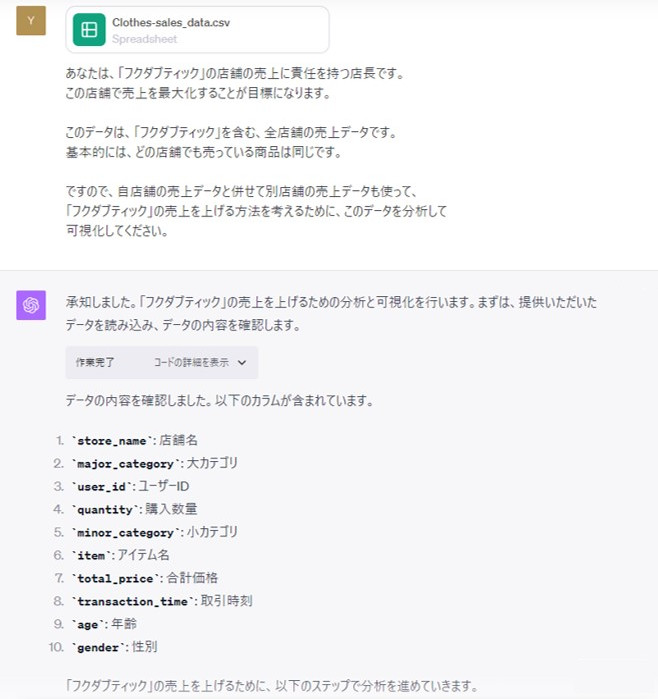
Task: Select the total_price column entry
Action: tap(144, 578)
